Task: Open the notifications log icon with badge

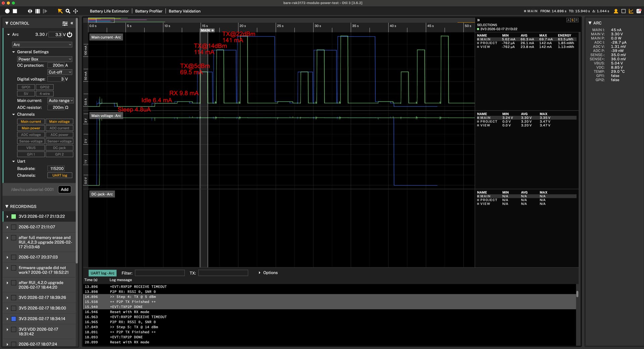Action: [639, 11]
